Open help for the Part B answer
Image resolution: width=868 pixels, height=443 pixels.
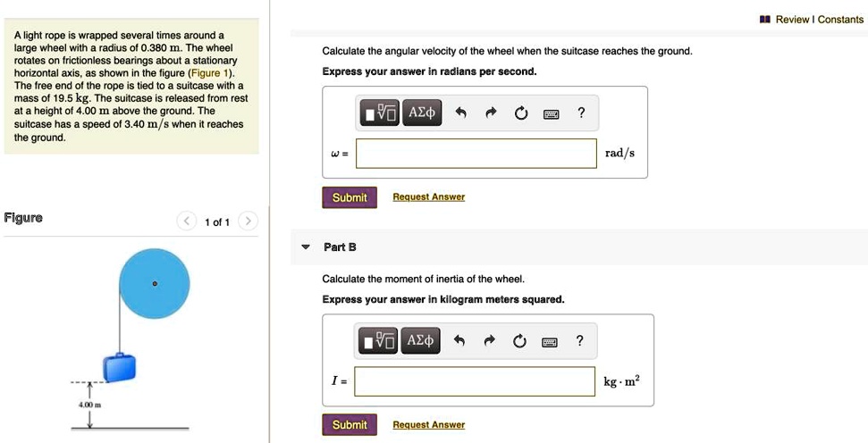click(x=581, y=341)
